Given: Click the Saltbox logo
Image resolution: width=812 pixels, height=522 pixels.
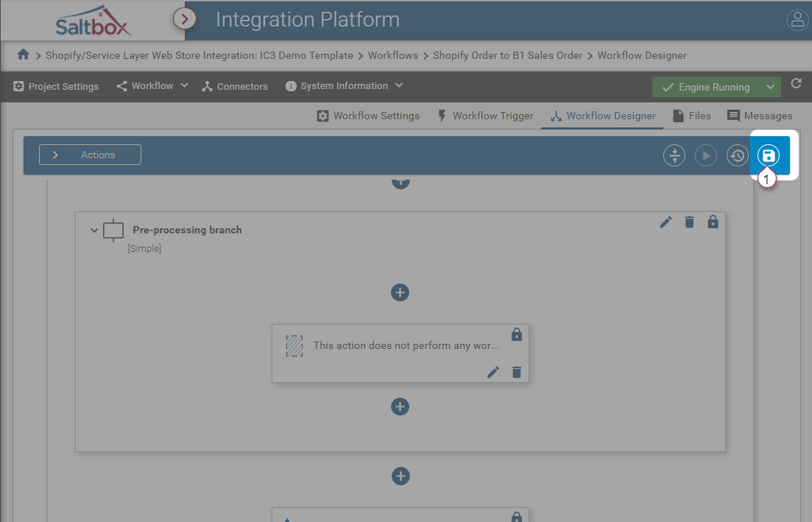Looking at the screenshot, I should (x=93, y=21).
